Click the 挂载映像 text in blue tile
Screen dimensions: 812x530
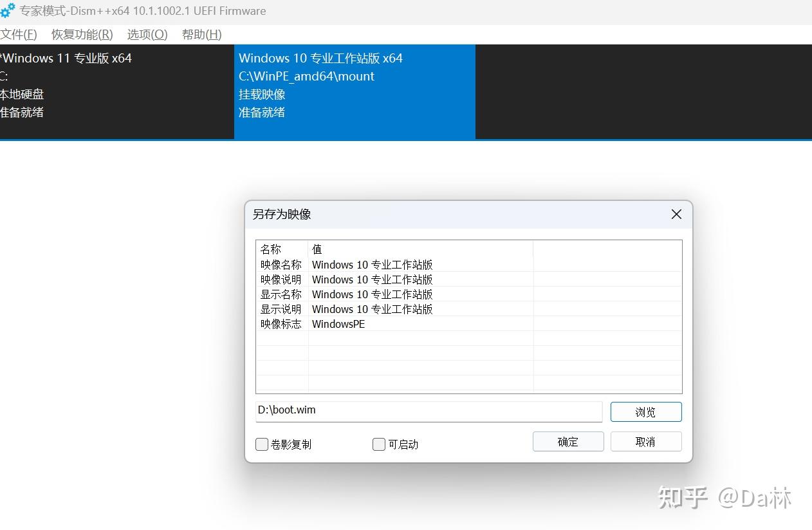click(x=262, y=95)
